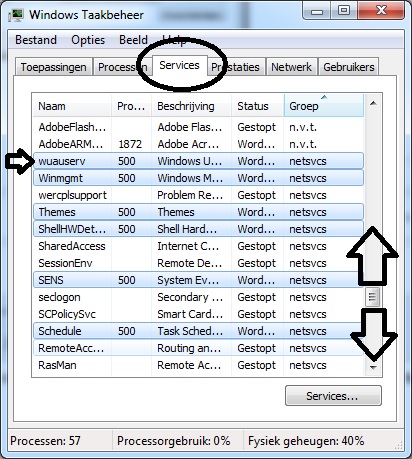Image resolution: width=412 pixels, height=459 pixels.
Task: Click the 'Remote Ac...' description cell
Action: point(189,365)
